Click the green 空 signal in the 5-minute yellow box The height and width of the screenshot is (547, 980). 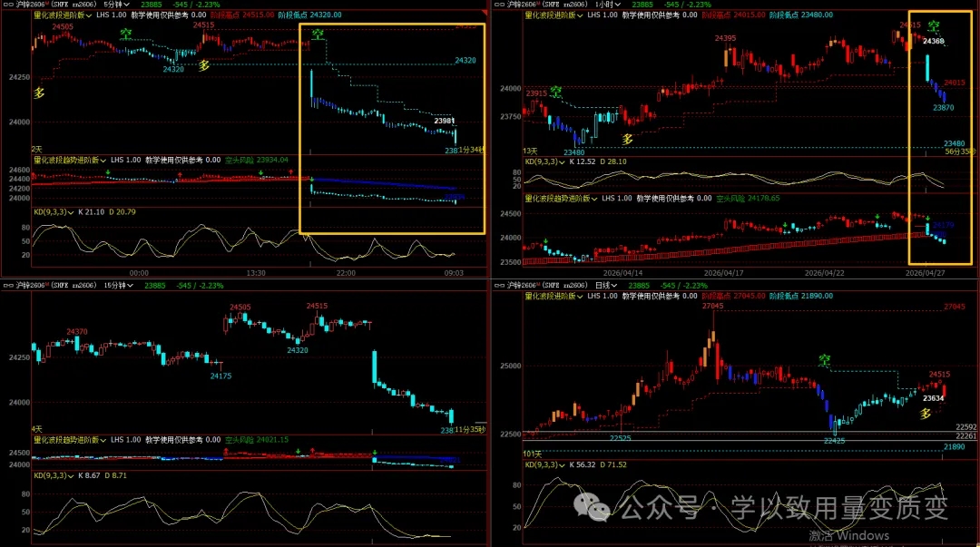[x=318, y=34]
